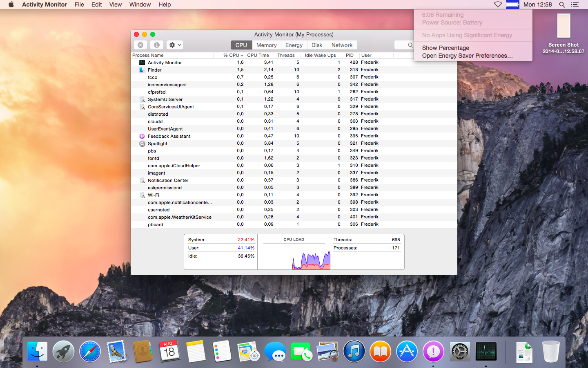This screenshot has height=368, width=588.
Task: Open the process Inspect info button
Action: click(157, 45)
